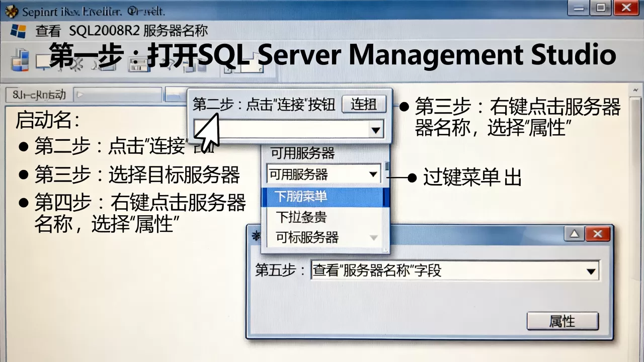Open the 查看"服务器名称"字段 dropdown arrow

tap(591, 271)
